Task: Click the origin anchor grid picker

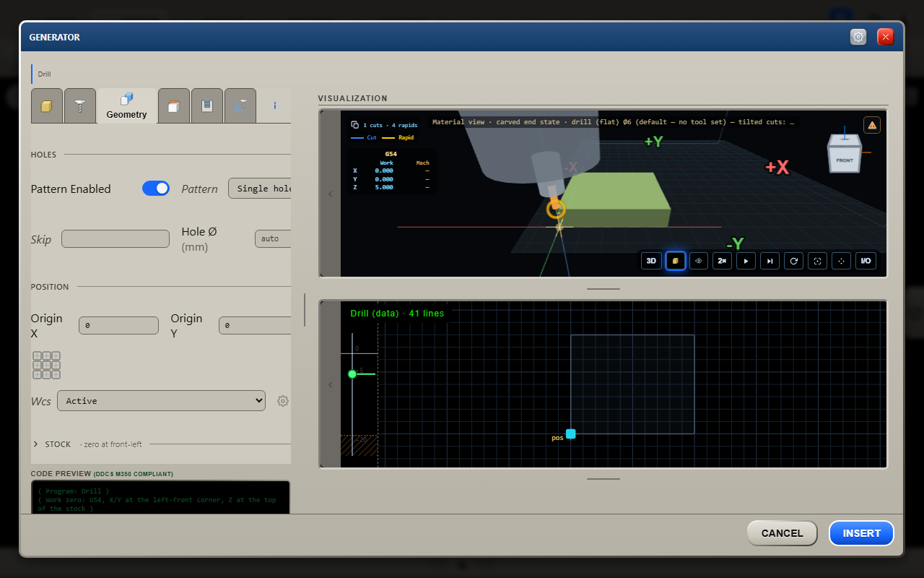Action: (x=46, y=365)
